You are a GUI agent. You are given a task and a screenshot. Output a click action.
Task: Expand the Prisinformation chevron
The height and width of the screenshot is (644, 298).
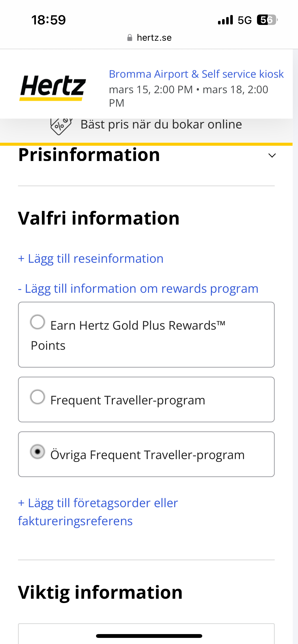(272, 155)
